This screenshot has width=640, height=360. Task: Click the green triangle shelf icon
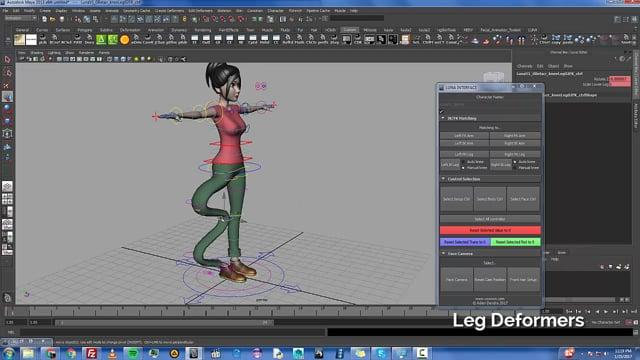pyautogui.click(x=101, y=40)
